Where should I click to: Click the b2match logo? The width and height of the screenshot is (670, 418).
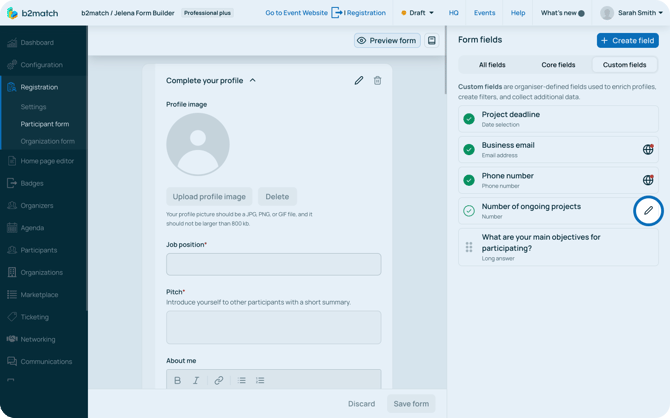click(x=32, y=13)
